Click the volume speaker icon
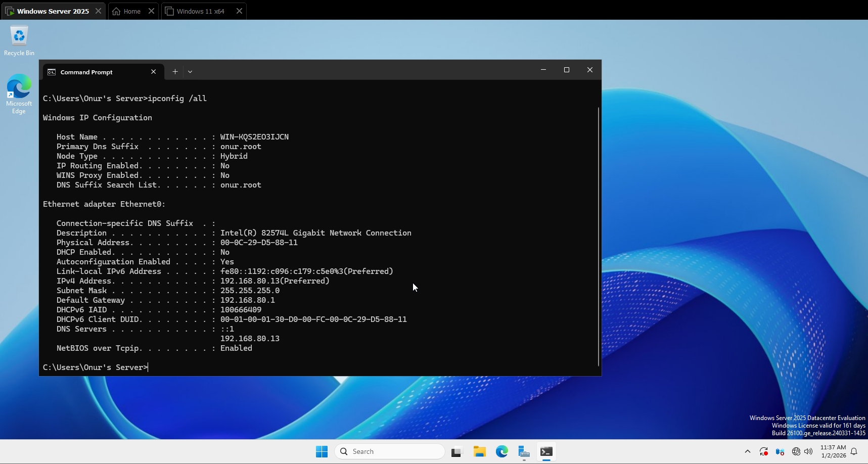This screenshot has width=868, height=464. click(808, 451)
